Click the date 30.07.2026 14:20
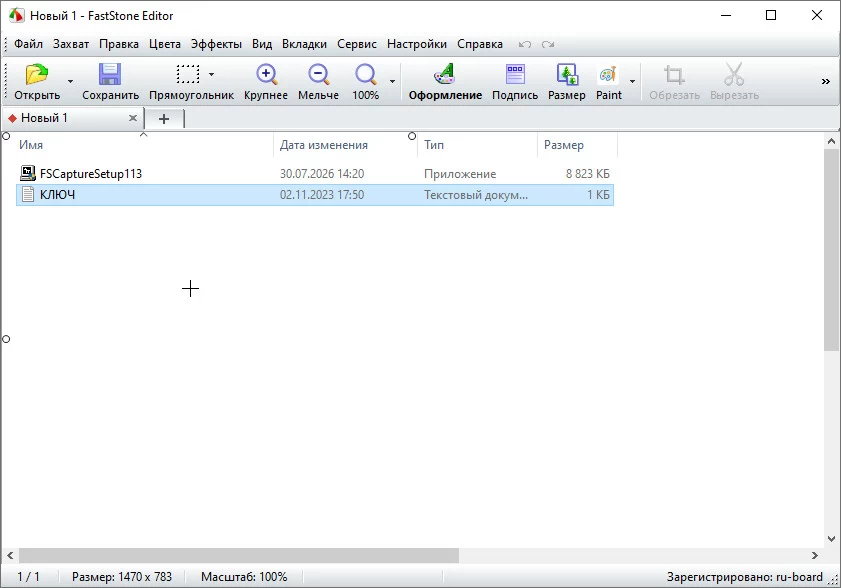 (322, 174)
